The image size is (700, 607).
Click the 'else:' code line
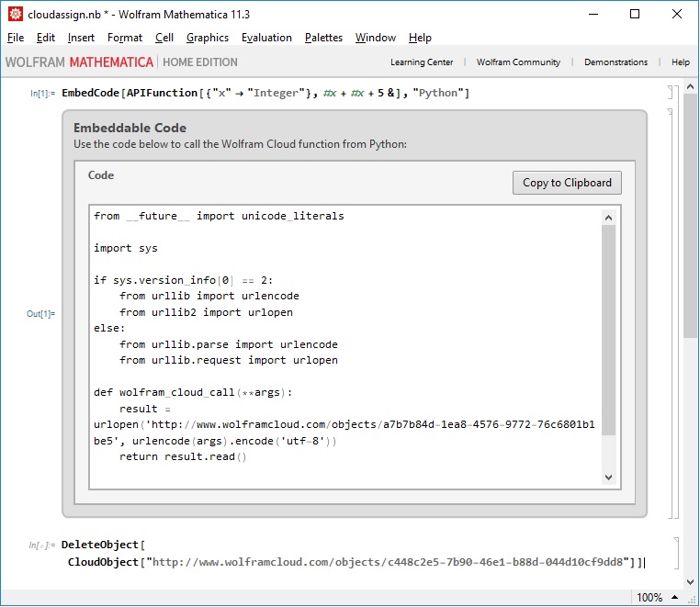109,328
